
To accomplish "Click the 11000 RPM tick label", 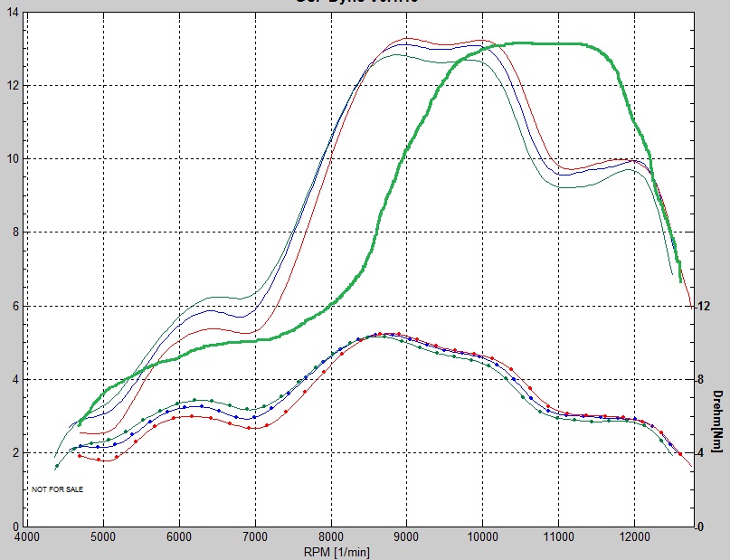I will (558, 536).
